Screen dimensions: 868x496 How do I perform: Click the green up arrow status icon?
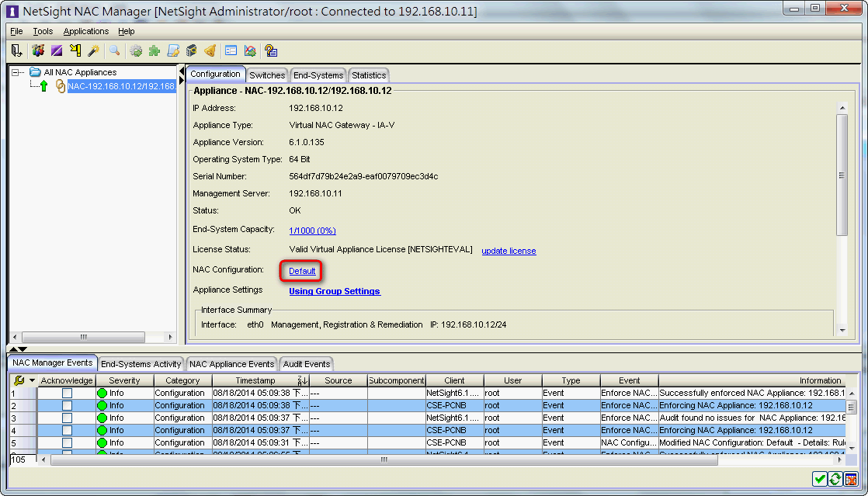point(44,86)
